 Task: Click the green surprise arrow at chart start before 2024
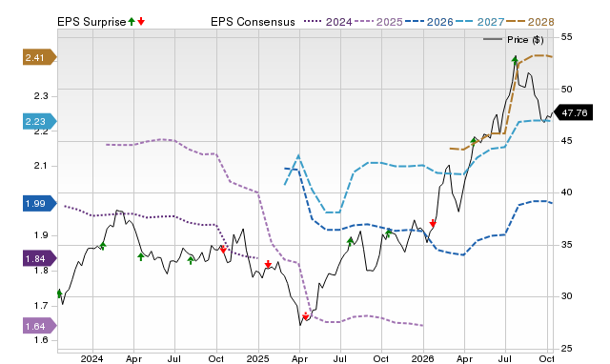59,293
